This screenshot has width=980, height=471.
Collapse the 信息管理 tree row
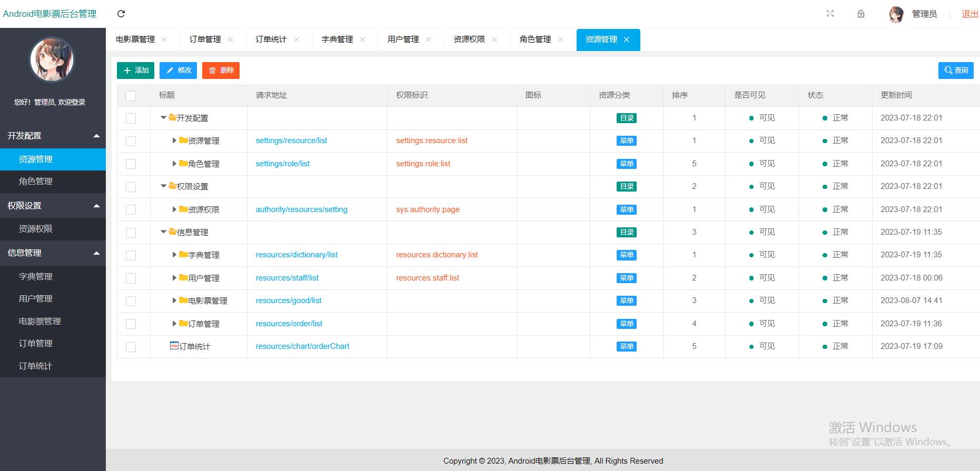[164, 232]
